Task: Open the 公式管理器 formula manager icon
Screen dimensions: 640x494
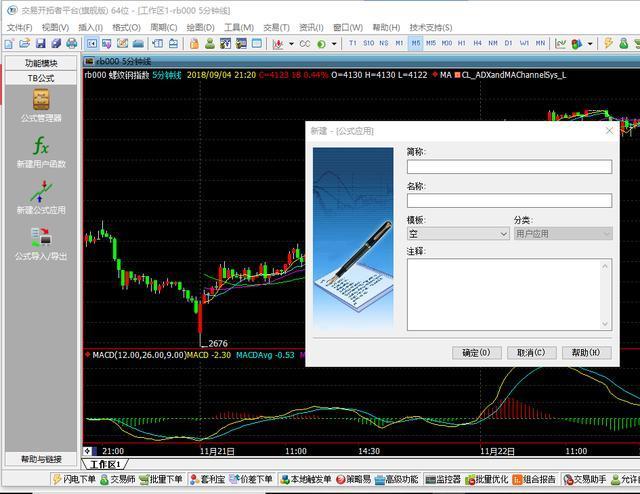Action: coord(41,100)
